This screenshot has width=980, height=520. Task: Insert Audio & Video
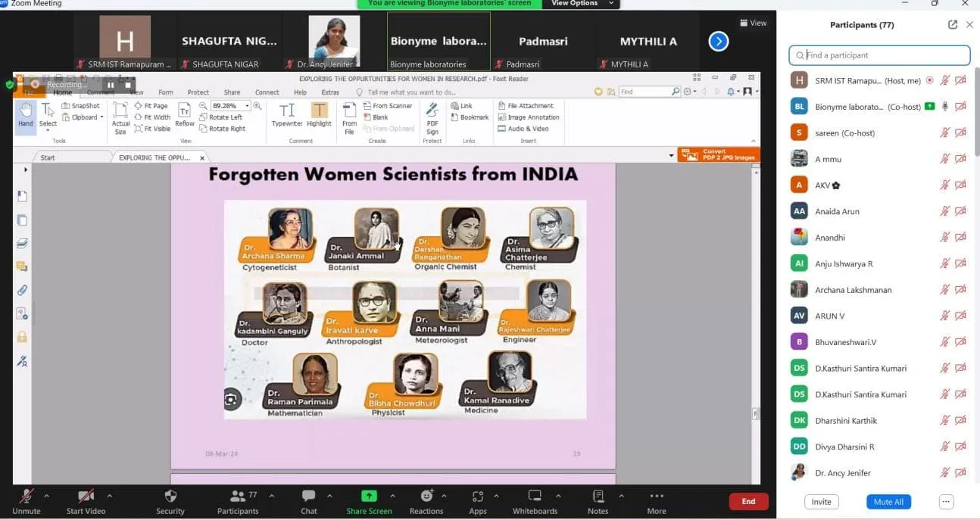(523, 129)
